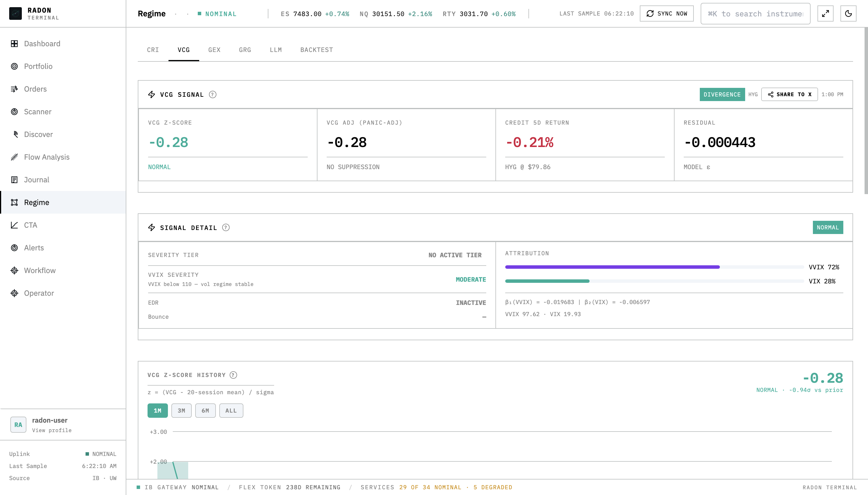Switch to dark mode moon icon

coord(848,13)
